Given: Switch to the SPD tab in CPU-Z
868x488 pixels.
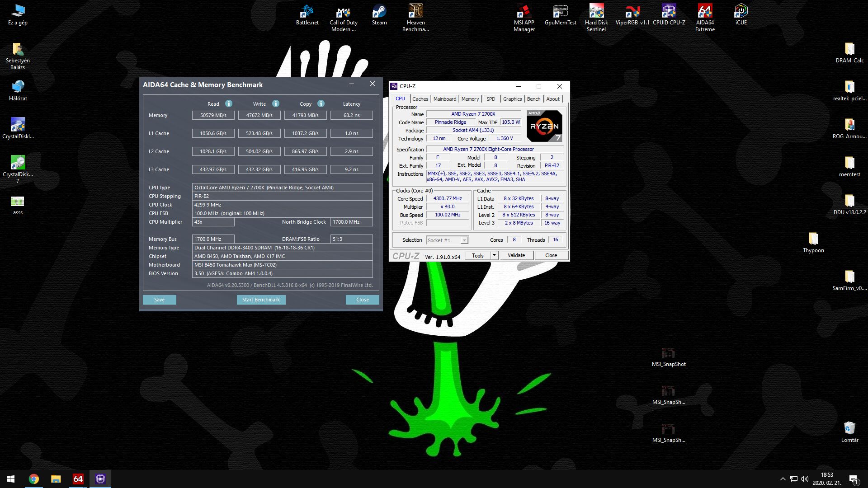Looking at the screenshot, I should pyautogui.click(x=491, y=99).
